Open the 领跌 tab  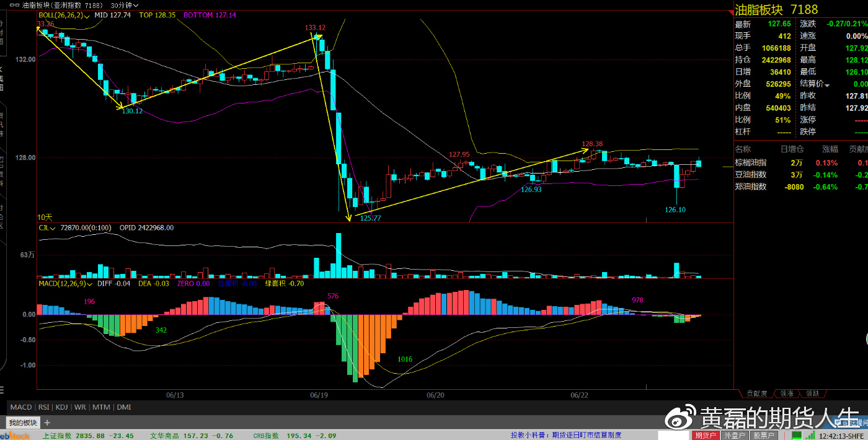[812, 393]
